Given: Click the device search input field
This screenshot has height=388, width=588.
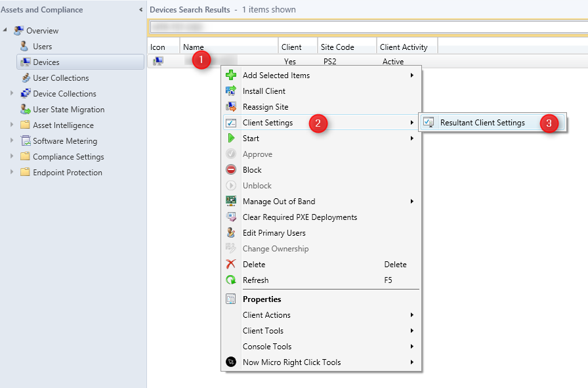Looking at the screenshot, I should (369, 27).
